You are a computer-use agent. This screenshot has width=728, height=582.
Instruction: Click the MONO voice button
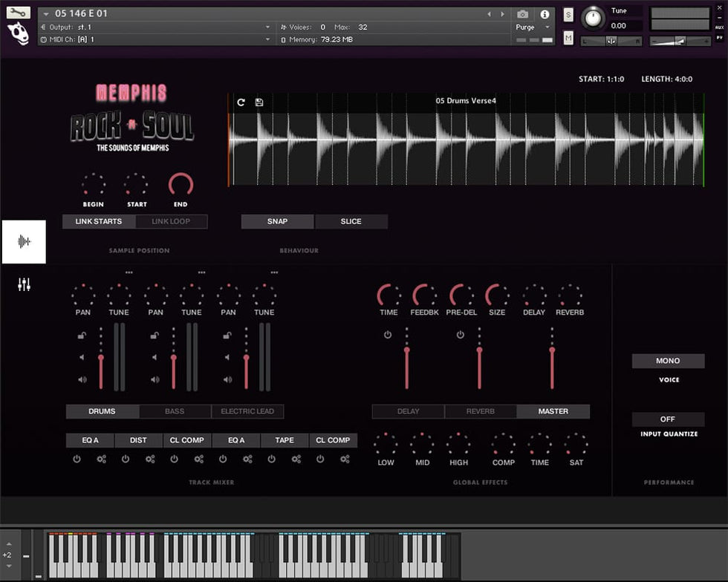pos(668,361)
